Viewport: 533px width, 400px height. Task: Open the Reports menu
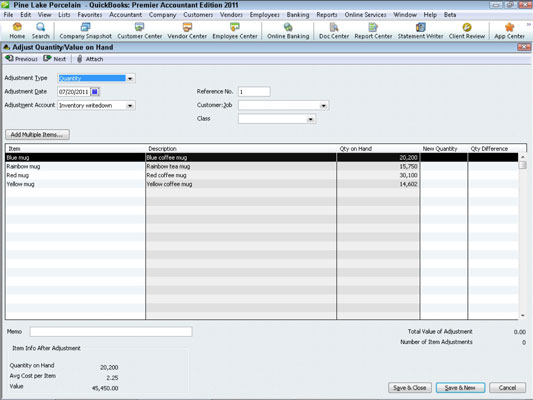click(327, 15)
